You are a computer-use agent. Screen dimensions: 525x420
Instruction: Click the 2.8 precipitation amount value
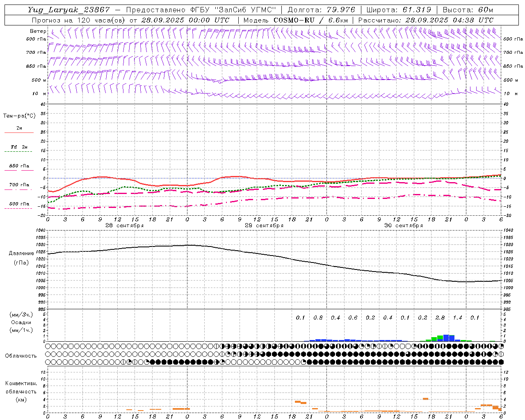[440, 317]
